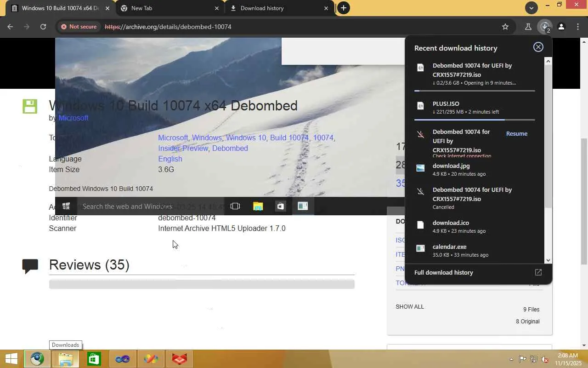Open the Full download history link

[x=443, y=272]
